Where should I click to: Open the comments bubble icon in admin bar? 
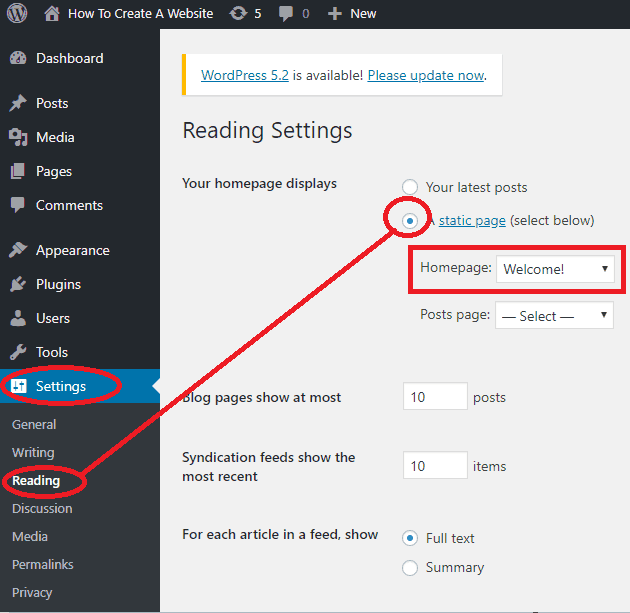point(286,14)
